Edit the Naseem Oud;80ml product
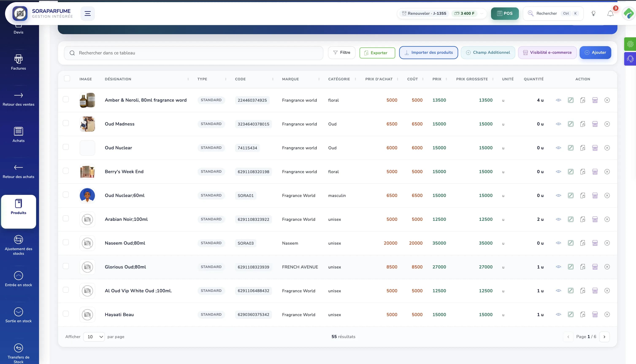Viewport: 636px width, 364px height. click(570, 243)
